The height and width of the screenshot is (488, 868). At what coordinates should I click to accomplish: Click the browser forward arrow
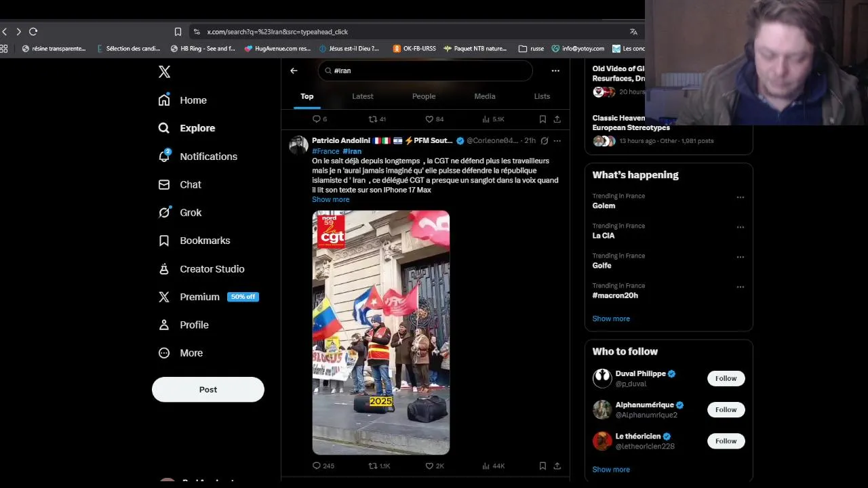click(18, 31)
